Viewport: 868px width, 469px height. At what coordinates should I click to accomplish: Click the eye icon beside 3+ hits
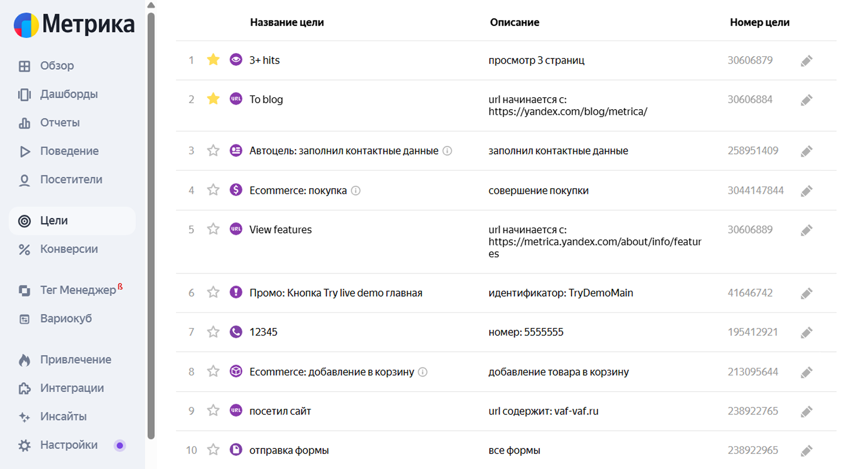tap(236, 59)
